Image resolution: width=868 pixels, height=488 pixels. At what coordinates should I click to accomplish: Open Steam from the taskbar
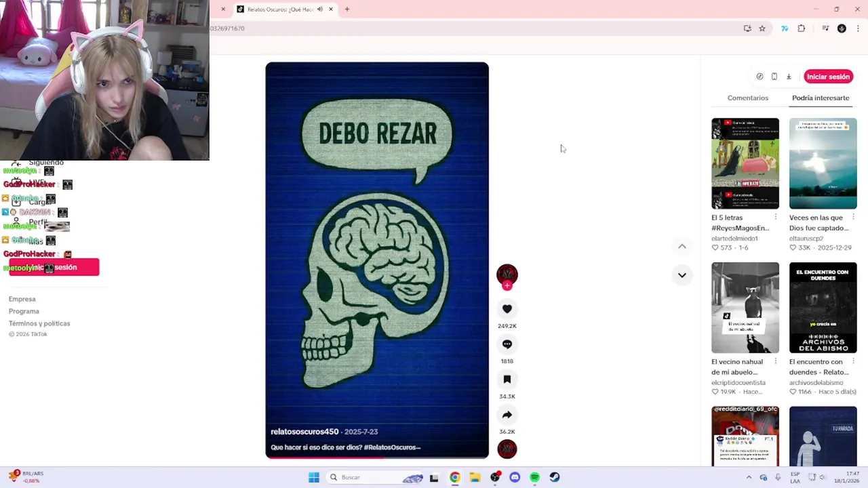pyautogui.click(x=555, y=477)
